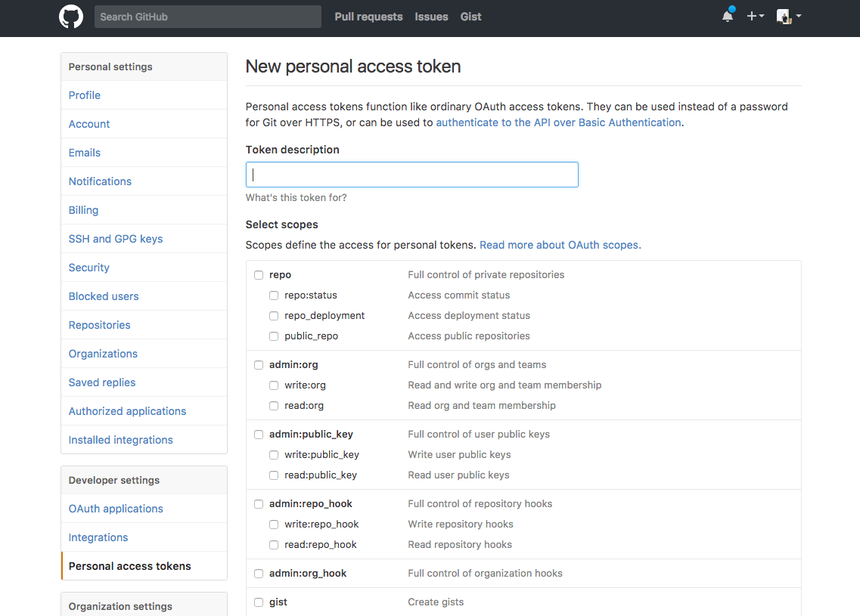Image resolution: width=860 pixels, height=616 pixels.
Task: Check the repo_deployment scope
Action: click(x=274, y=316)
